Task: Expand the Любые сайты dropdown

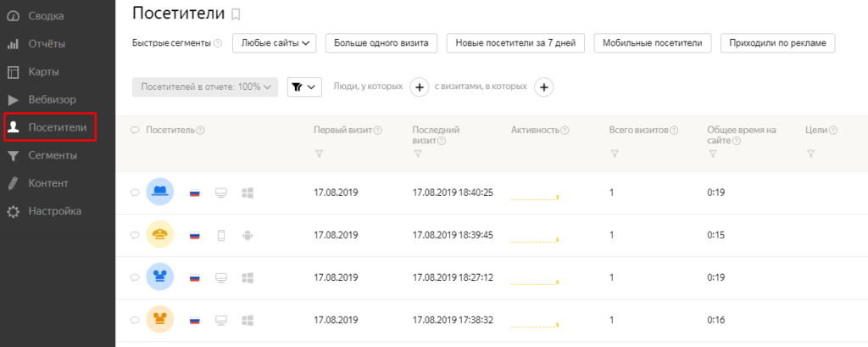Action: [274, 43]
